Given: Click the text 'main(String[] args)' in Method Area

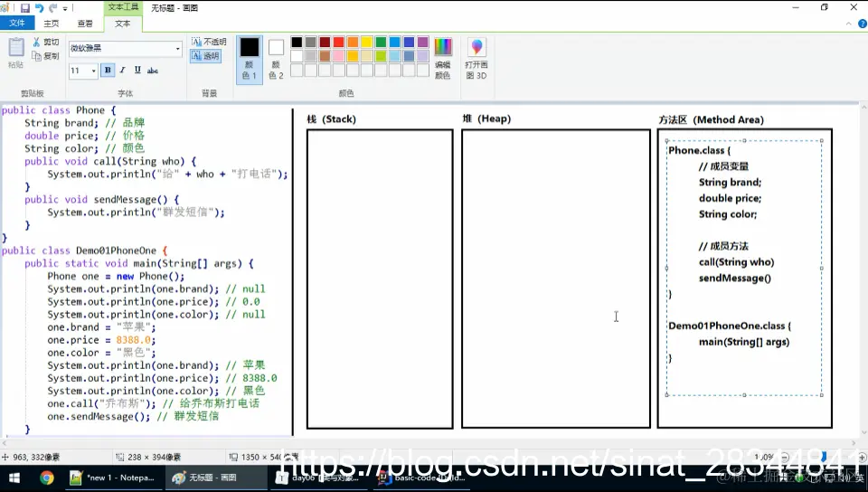Looking at the screenshot, I should click(x=744, y=342).
